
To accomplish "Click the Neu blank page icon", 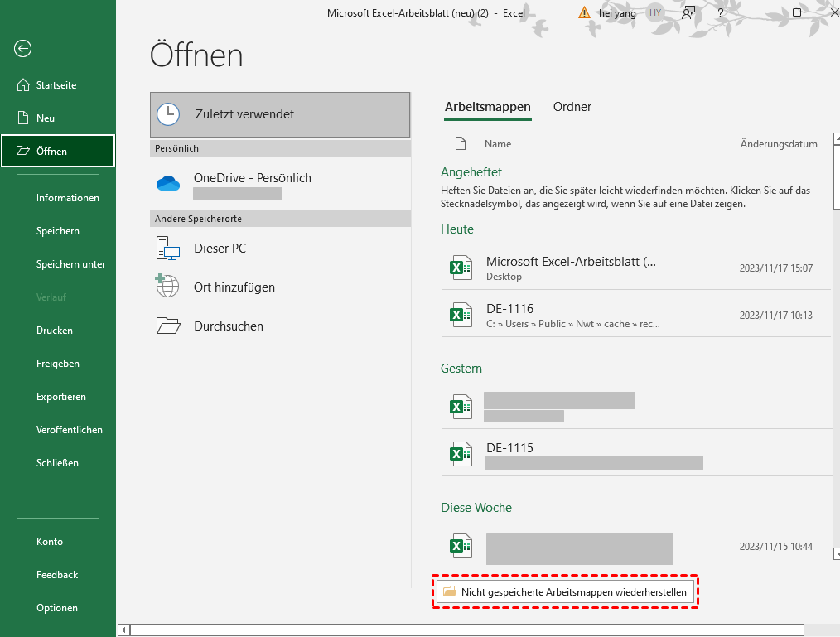I will click(23, 118).
